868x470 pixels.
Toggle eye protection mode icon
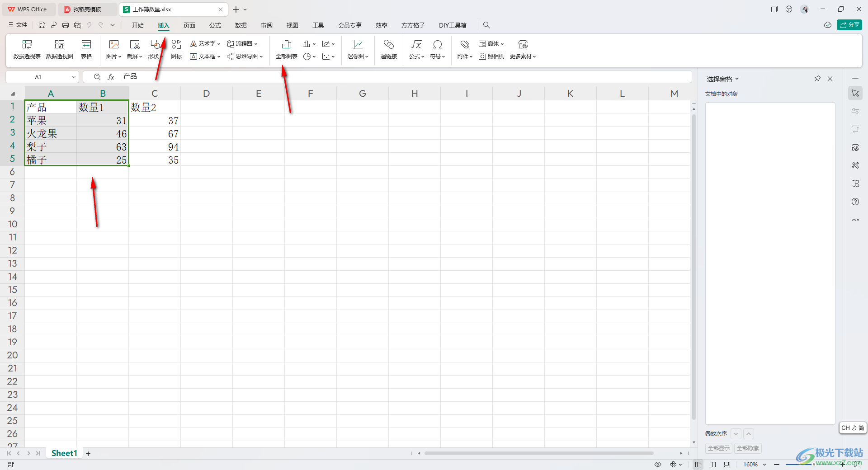click(658, 465)
